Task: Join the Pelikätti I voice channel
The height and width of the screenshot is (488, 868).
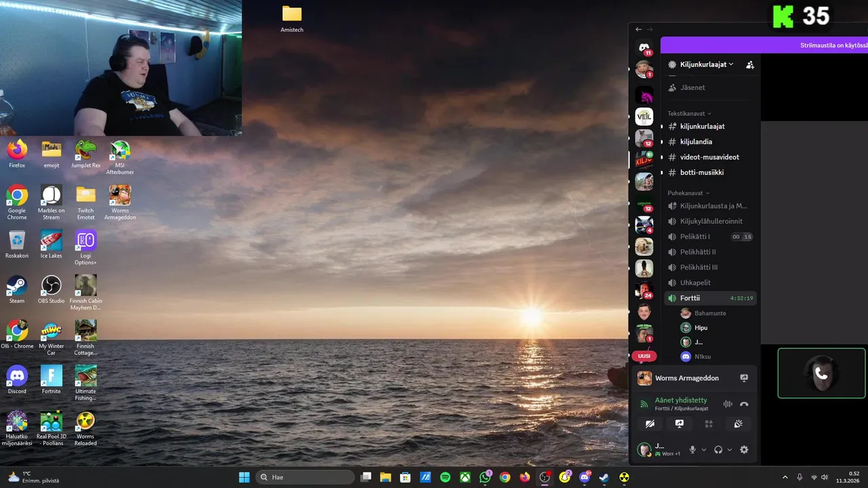Action: (x=711, y=237)
